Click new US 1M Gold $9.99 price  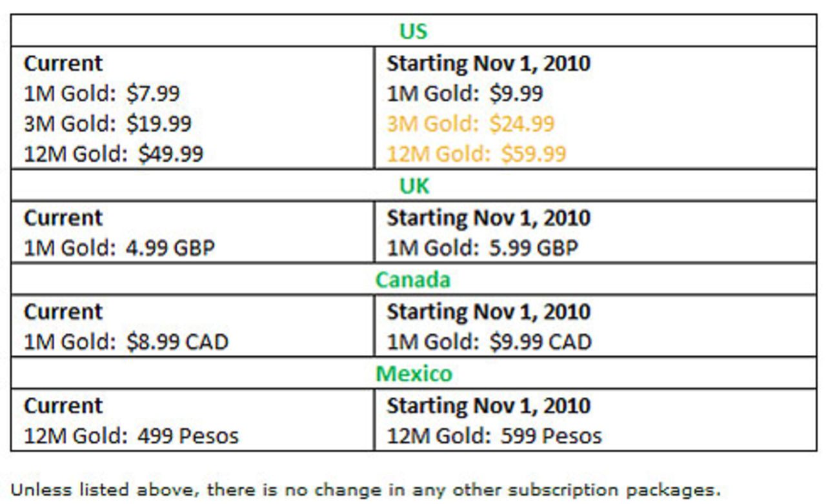point(465,94)
